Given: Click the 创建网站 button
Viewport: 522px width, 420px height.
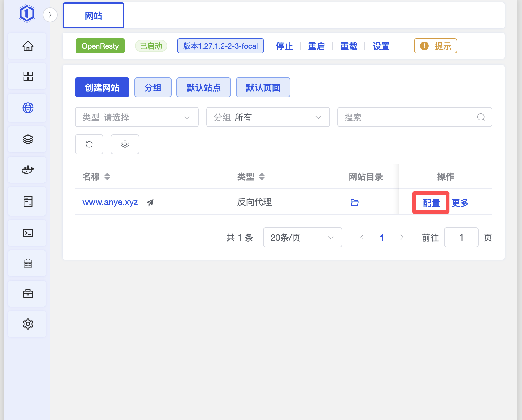Looking at the screenshot, I should click(x=102, y=87).
